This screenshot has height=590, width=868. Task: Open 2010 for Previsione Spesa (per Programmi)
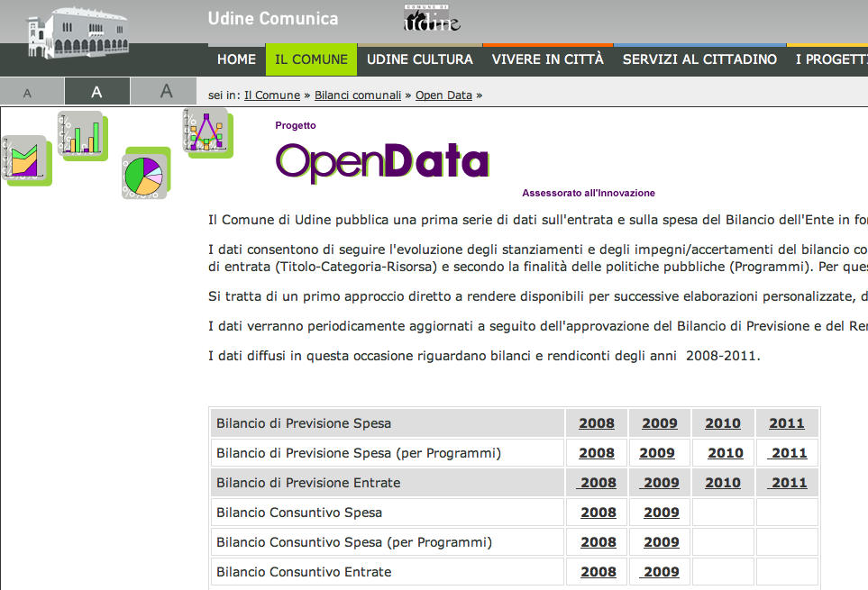(x=726, y=453)
